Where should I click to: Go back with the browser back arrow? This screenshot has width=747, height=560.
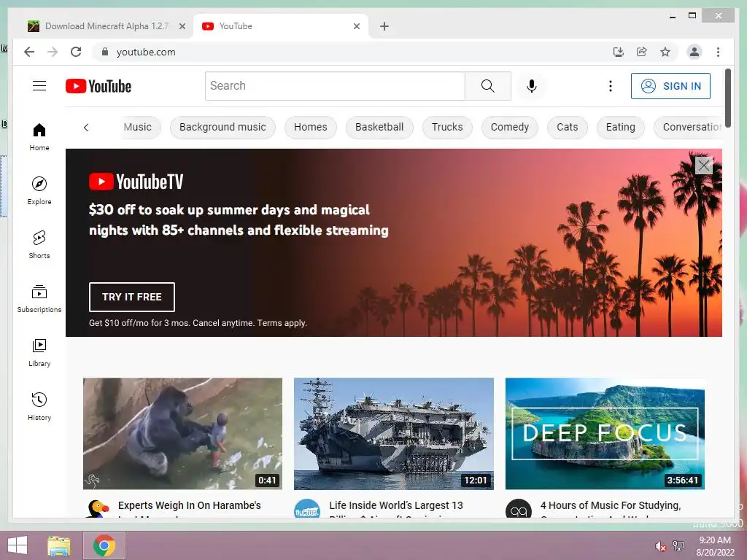(x=29, y=52)
